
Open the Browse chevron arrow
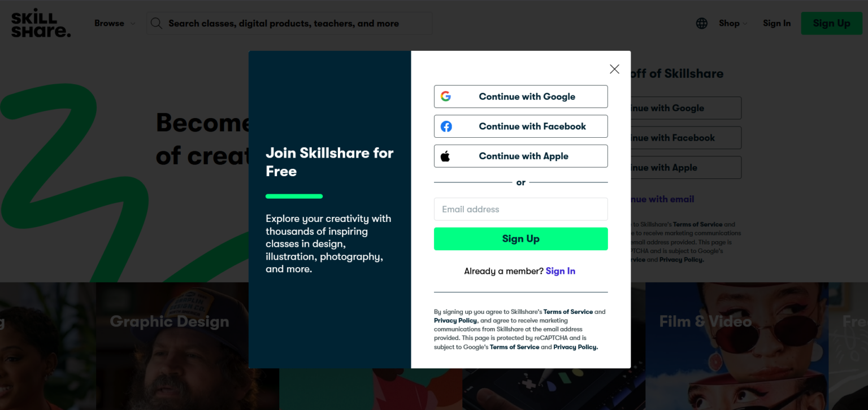coord(132,24)
